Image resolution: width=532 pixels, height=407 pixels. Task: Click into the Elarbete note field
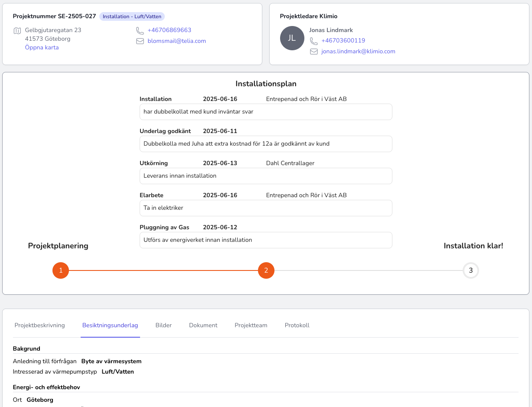click(x=266, y=208)
